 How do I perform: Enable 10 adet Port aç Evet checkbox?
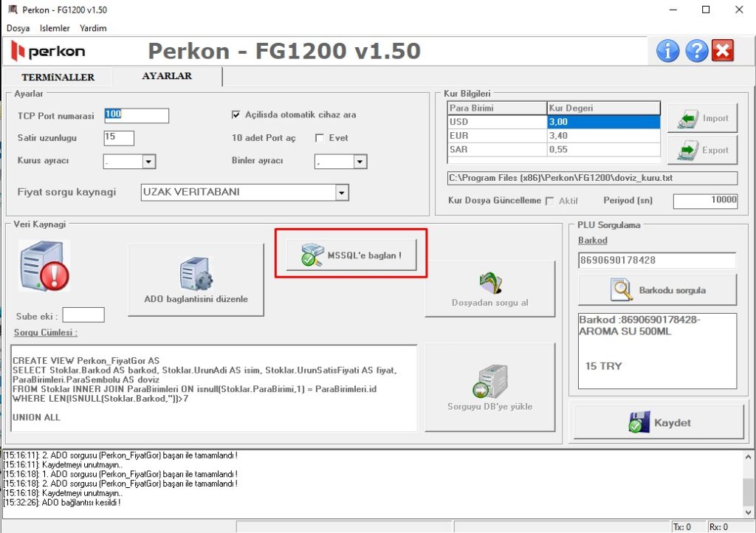319,138
